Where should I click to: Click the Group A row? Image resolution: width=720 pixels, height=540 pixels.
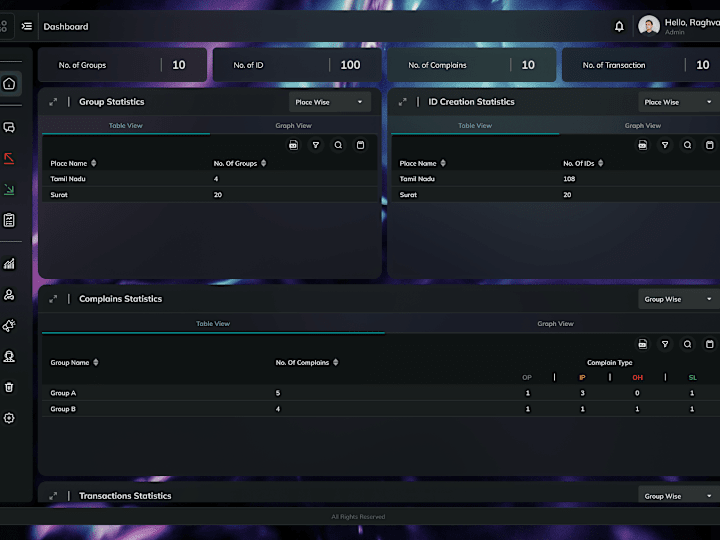tap(381, 393)
